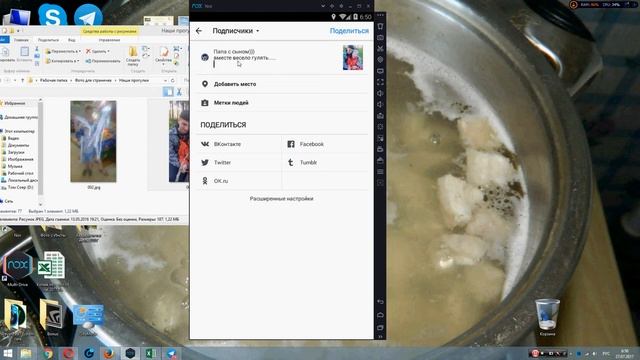
Task: Tap the blue Поделиться button at top
Action: click(349, 31)
